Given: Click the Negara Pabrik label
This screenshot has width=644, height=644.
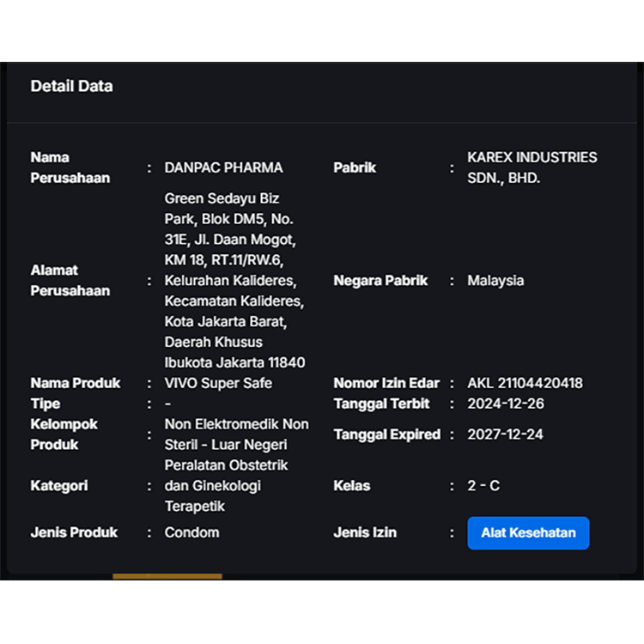Looking at the screenshot, I should coord(380,281).
